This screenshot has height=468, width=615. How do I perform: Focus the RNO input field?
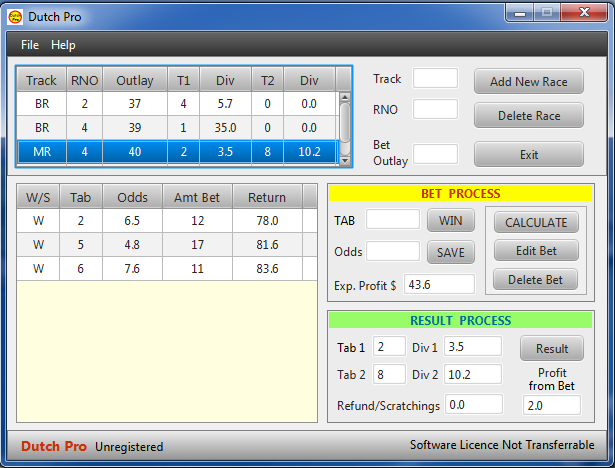point(435,109)
